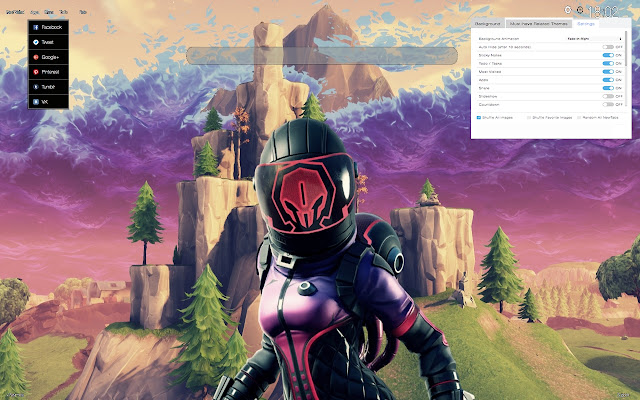Viewport: 640px width, 400px height.
Task: Open To Do in the top bar
Action: click(64, 12)
